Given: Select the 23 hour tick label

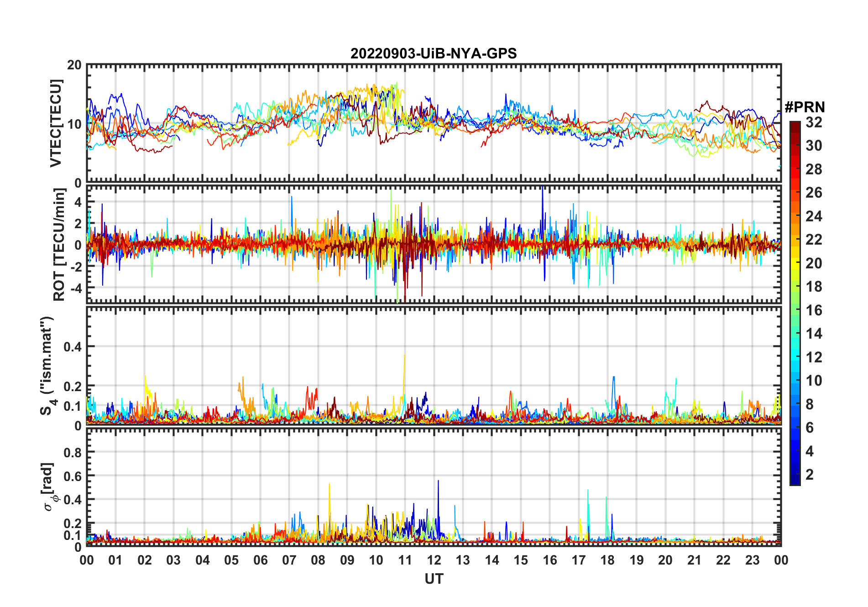Looking at the screenshot, I should point(752,560).
